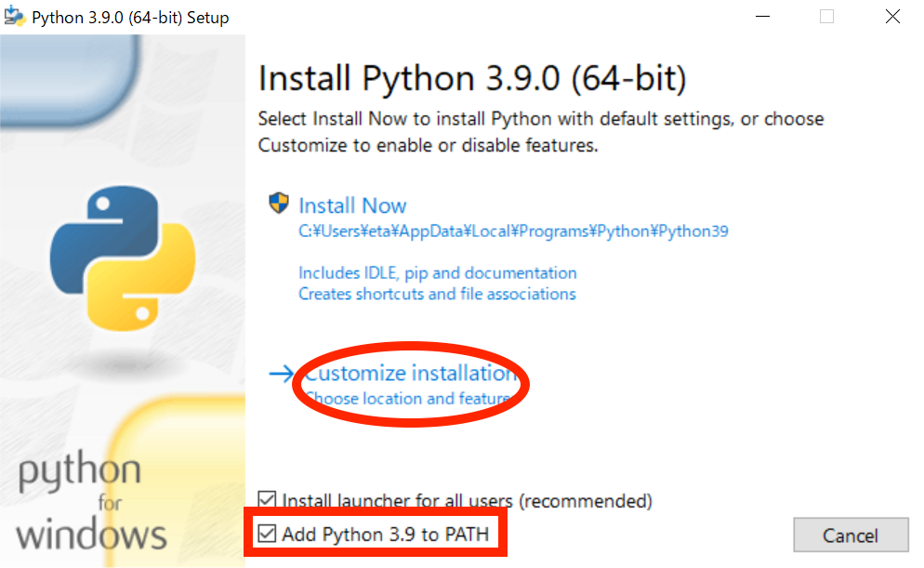Screen dimensions: 924x568
Task: Choose Install Now
Action: tap(352, 205)
